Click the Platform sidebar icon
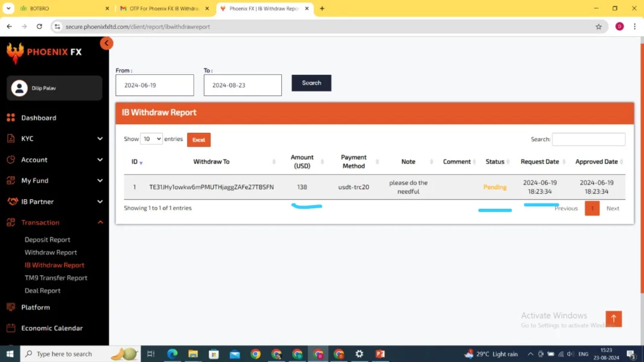This screenshot has width=644, height=362. (x=11, y=307)
